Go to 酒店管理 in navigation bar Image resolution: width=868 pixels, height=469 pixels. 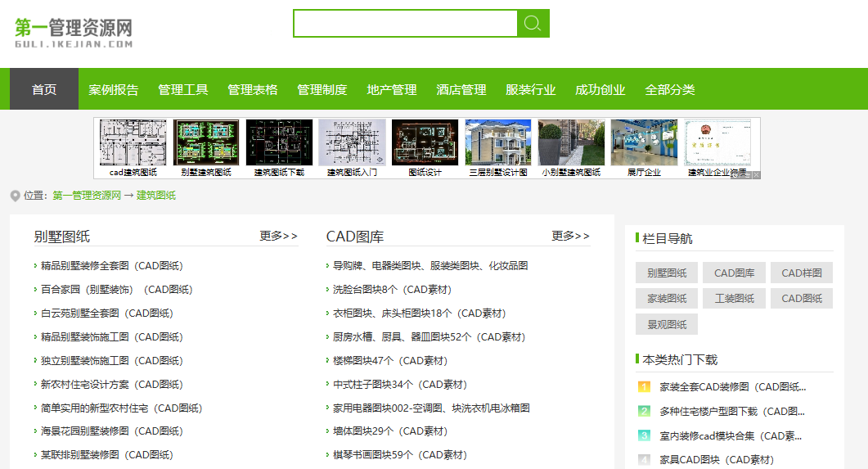pyautogui.click(x=461, y=89)
